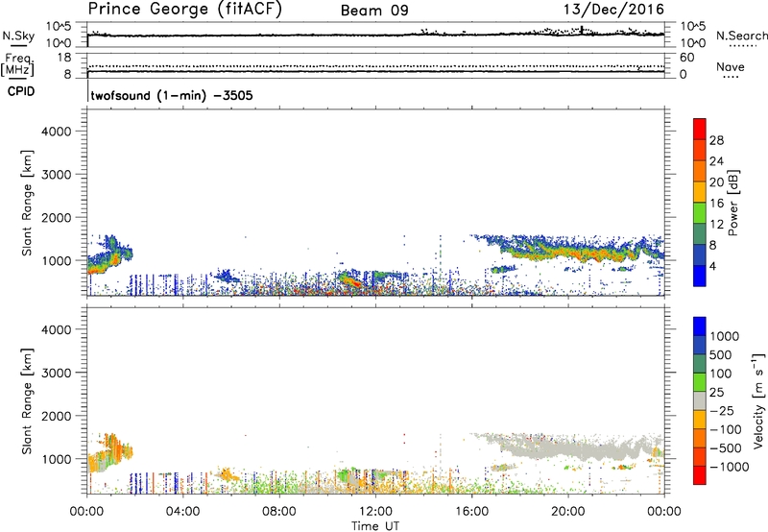Click the 'N.Search' legend label
The image size is (768, 532).
(741, 36)
